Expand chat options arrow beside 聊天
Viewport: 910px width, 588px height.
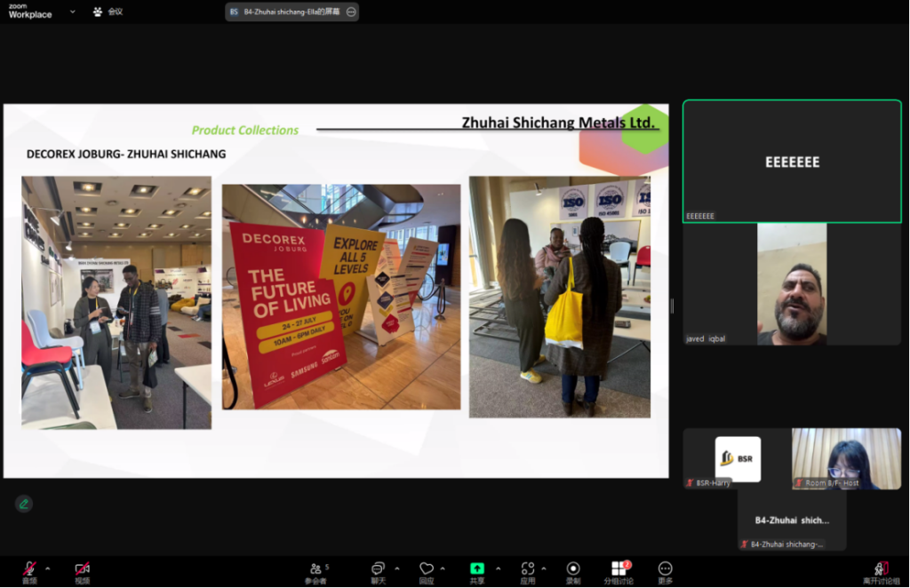(397, 568)
